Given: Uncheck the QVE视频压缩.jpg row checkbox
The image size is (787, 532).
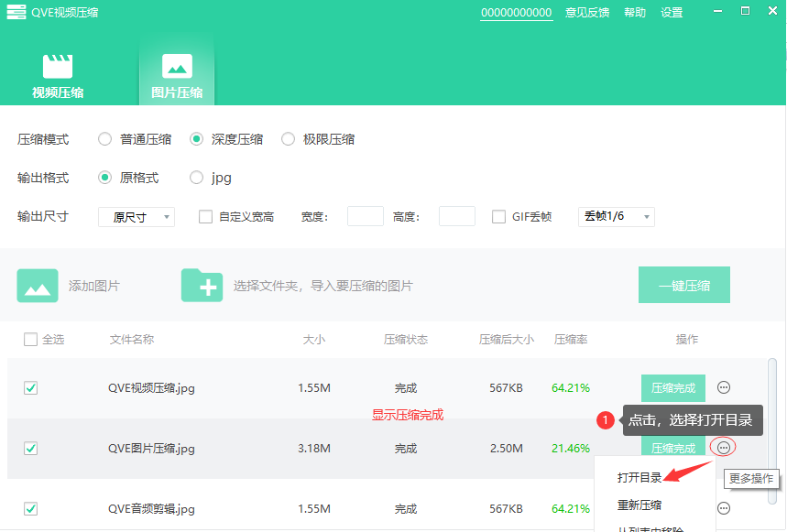Looking at the screenshot, I should click(x=30, y=387).
